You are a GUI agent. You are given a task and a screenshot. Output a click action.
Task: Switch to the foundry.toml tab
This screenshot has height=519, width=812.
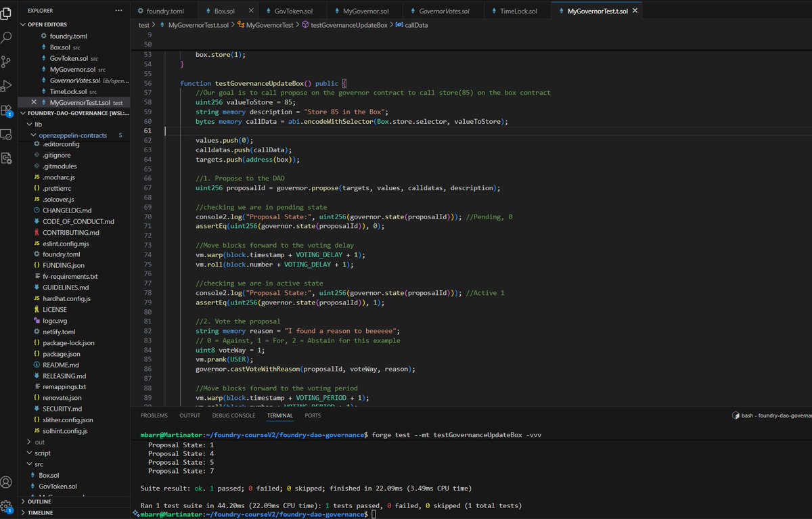point(164,12)
